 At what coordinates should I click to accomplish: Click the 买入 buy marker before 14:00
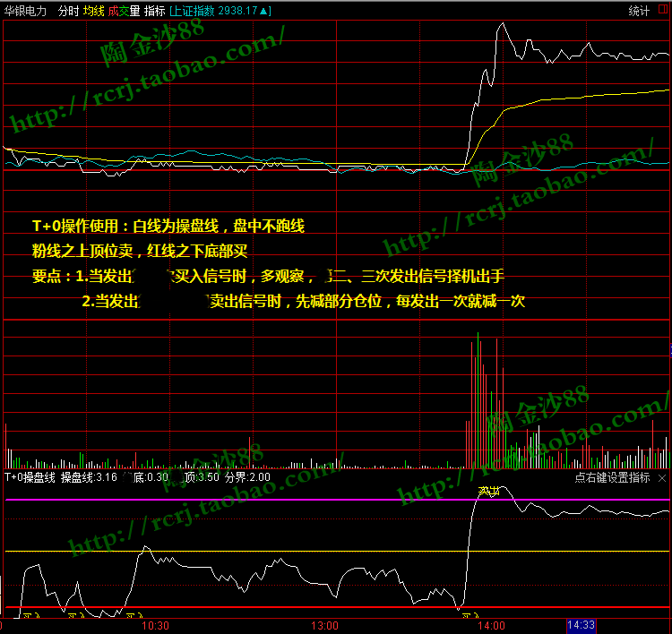pos(467,614)
